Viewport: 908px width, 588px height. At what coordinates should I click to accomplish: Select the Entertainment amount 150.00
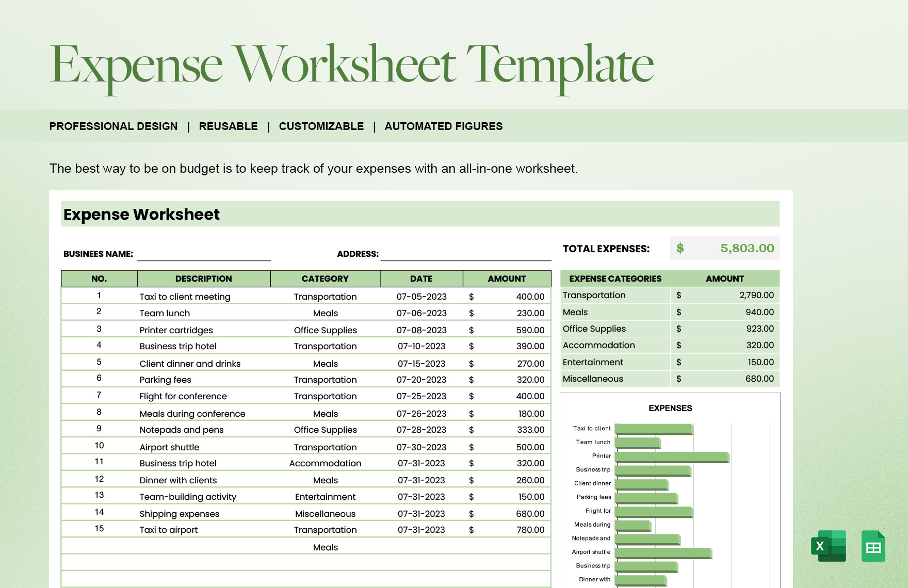(x=761, y=362)
